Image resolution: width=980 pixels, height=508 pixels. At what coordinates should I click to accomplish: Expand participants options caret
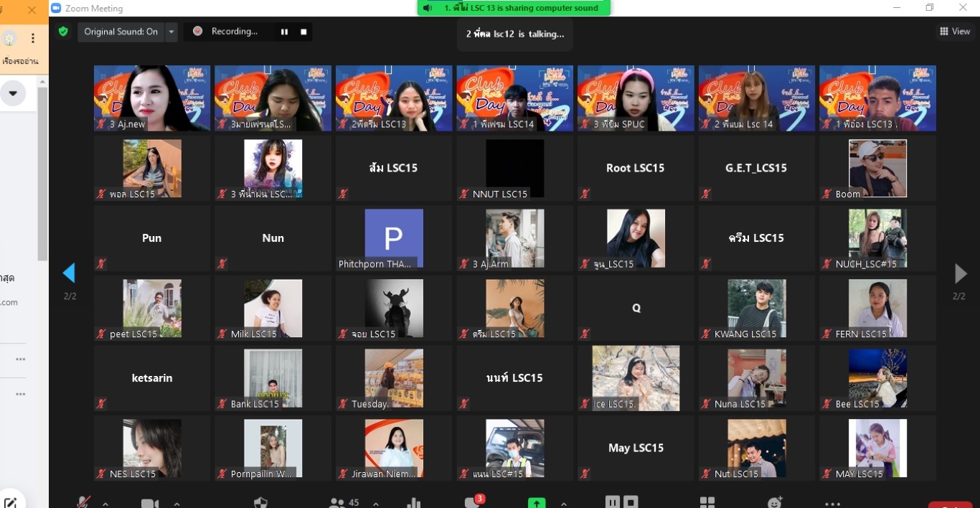coord(376,504)
